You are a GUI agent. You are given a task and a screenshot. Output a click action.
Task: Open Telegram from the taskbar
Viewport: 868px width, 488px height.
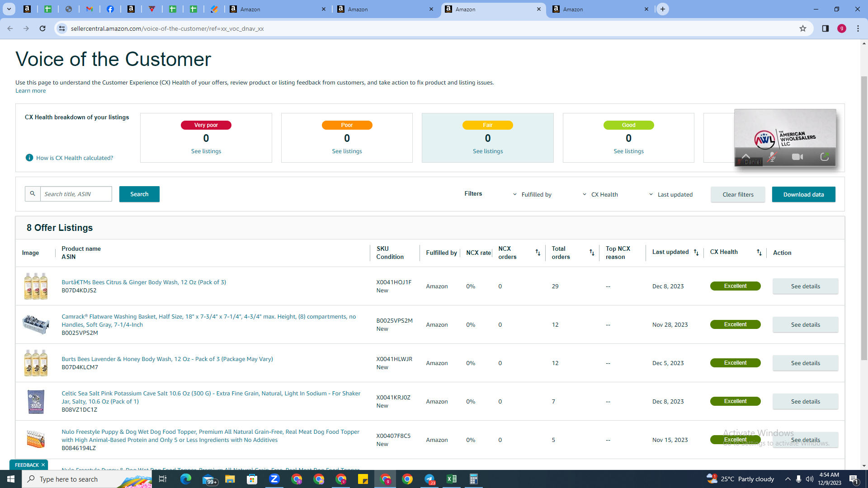pyautogui.click(x=429, y=479)
